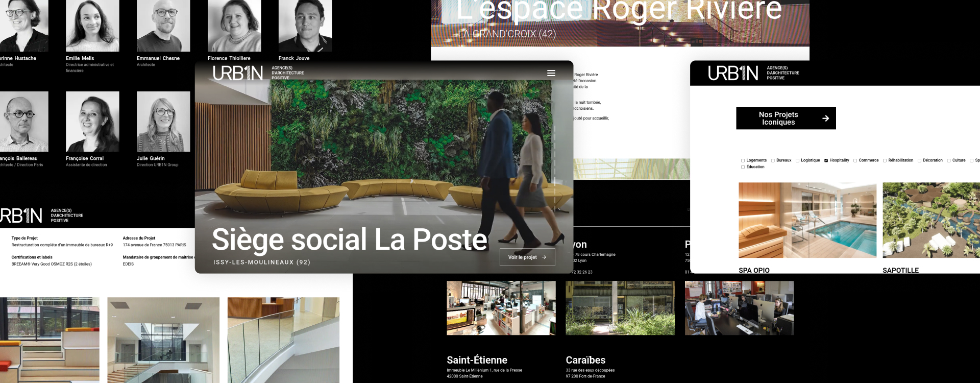This screenshot has width=980, height=383.
Task: Click '78 cours Charlemagne' address
Action: click(x=595, y=254)
